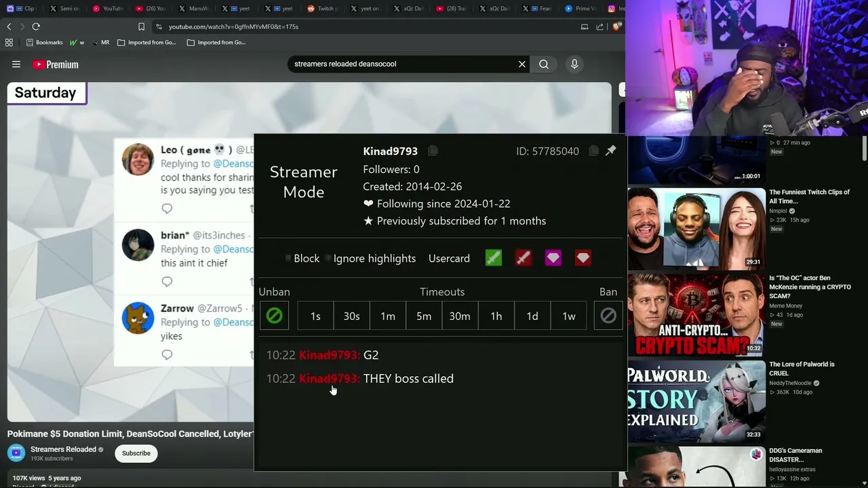
Task: Open the Streamers Reloaded channel name
Action: pos(63,449)
